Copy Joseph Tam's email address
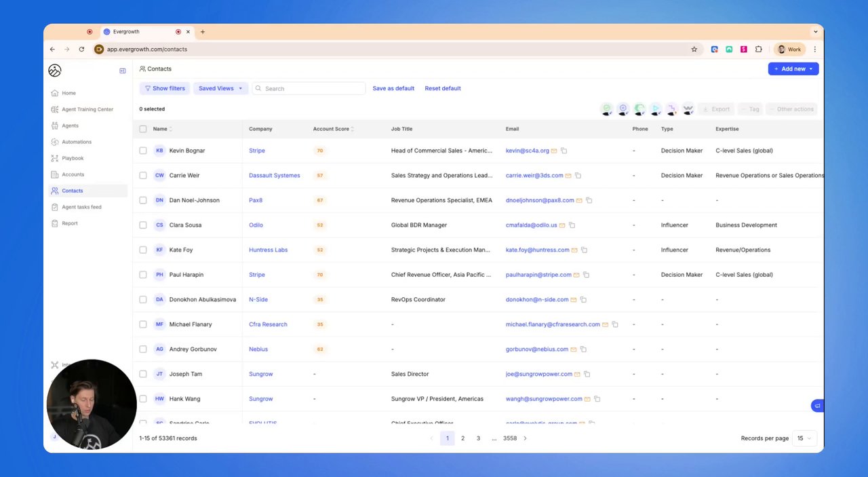 coord(587,374)
